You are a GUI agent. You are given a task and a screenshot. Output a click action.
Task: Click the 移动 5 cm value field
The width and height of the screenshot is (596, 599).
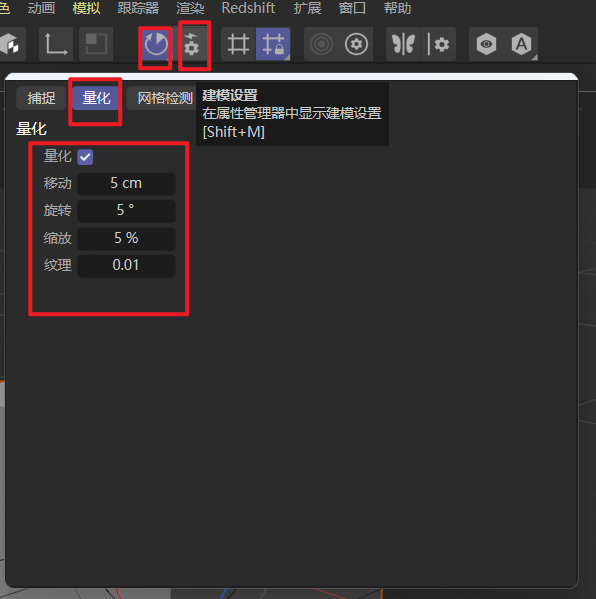[x=126, y=183]
